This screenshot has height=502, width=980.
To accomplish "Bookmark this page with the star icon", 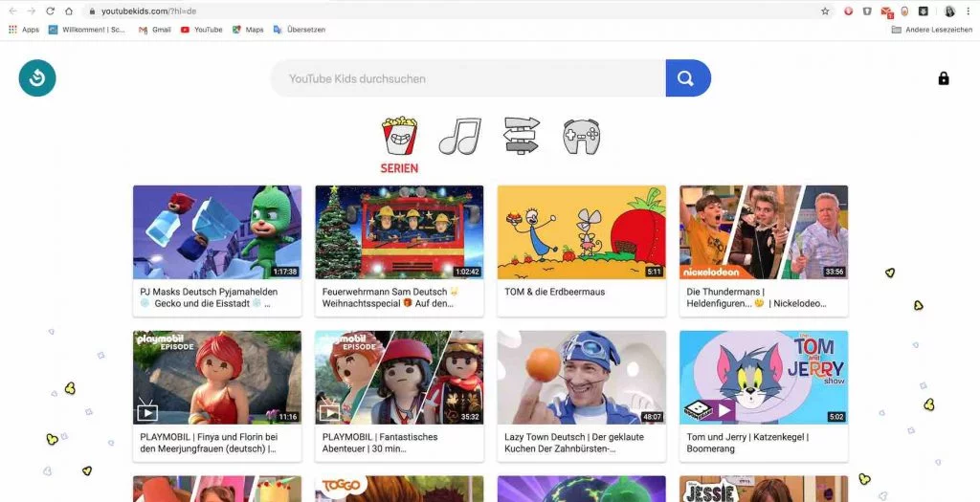I will [x=825, y=11].
